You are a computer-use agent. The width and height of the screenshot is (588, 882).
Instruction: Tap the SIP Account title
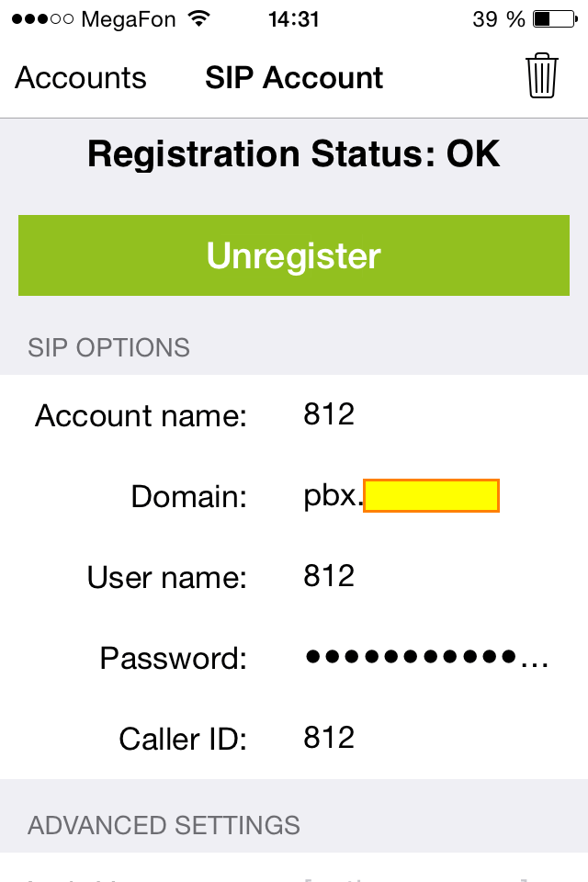(294, 77)
